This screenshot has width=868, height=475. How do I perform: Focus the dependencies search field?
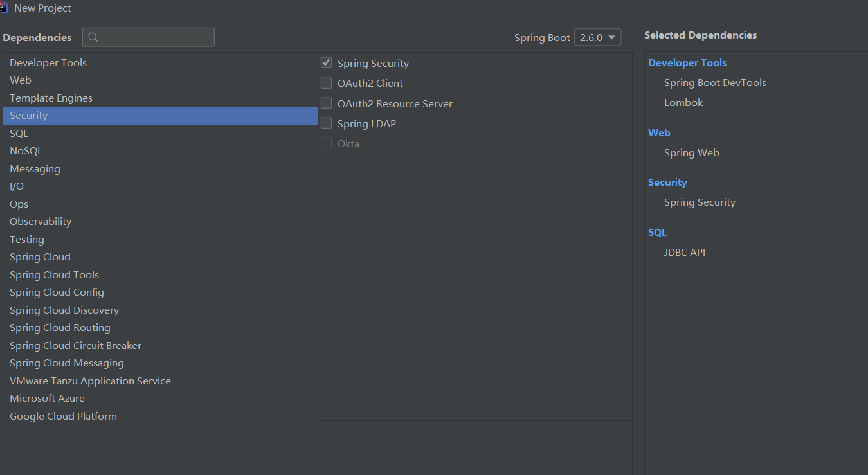(x=149, y=37)
